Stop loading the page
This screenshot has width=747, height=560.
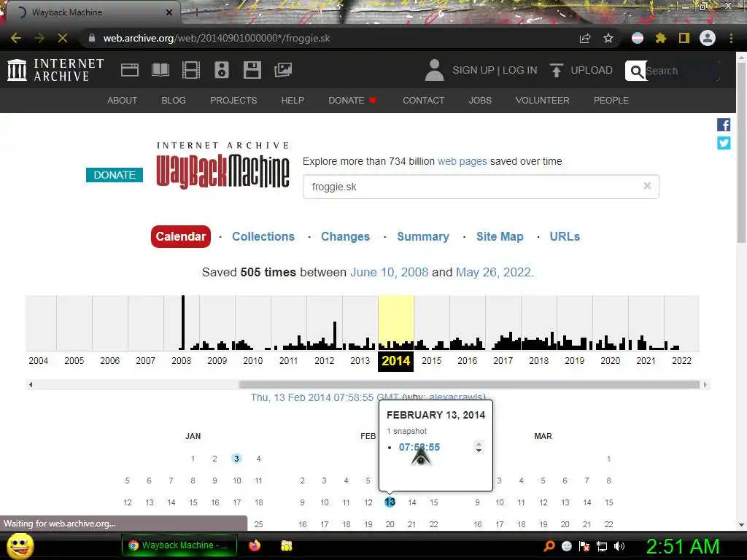click(63, 38)
